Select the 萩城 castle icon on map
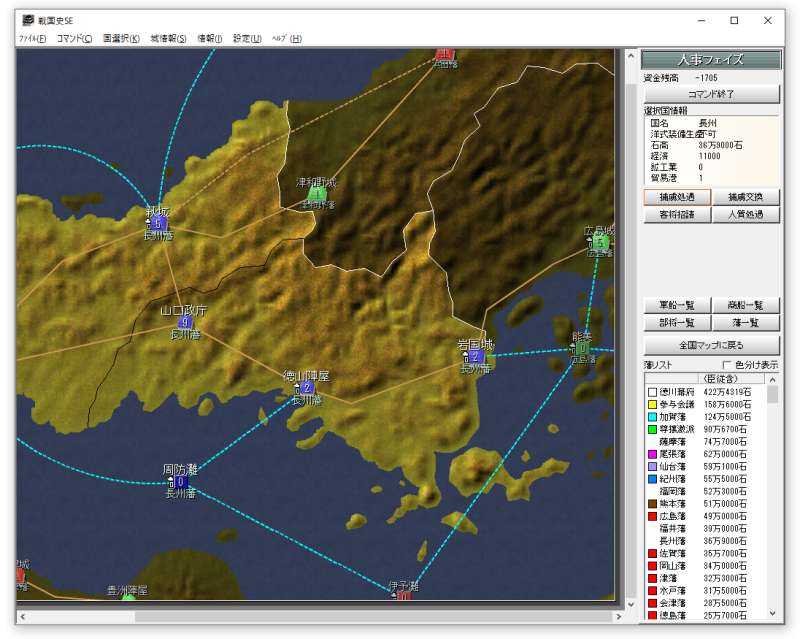This screenshot has width=800, height=639. (x=158, y=224)
